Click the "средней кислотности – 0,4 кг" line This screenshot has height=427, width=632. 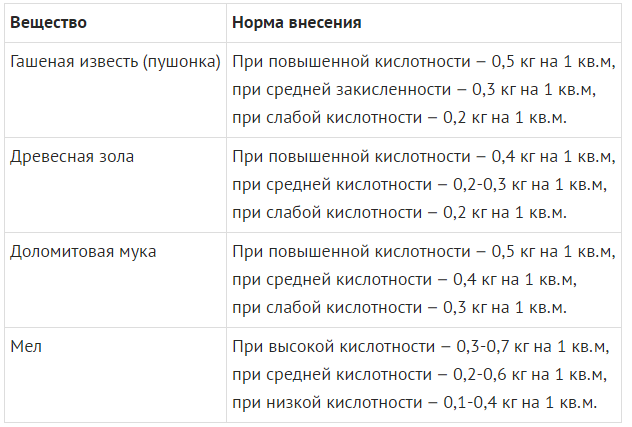(x=404, y=280)
